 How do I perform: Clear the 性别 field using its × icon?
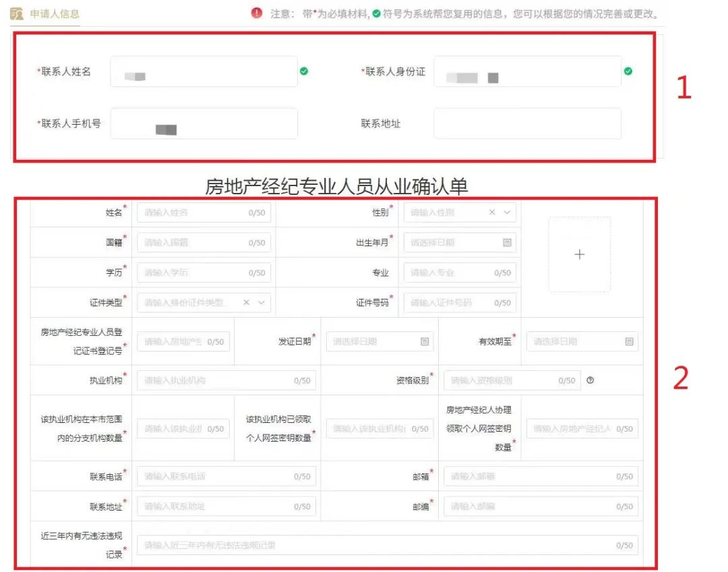pyautogui.click(x=491, y=212)
